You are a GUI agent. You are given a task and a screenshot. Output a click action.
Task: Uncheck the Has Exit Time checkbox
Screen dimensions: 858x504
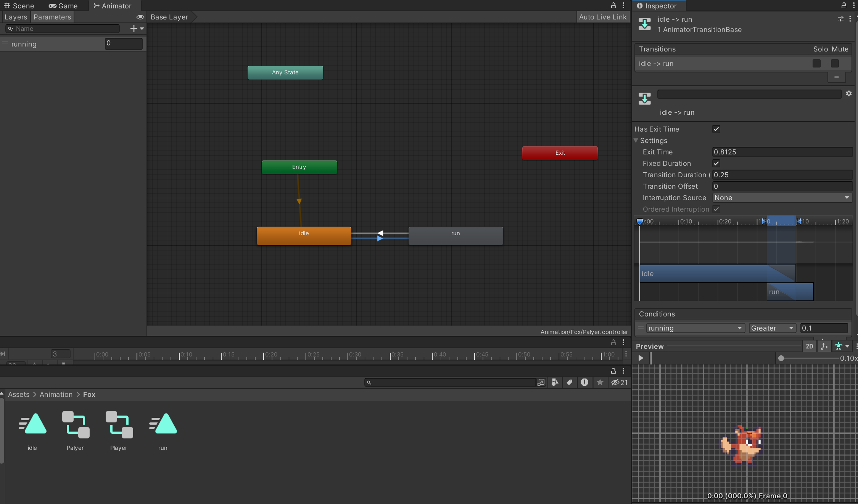[716, 129]
